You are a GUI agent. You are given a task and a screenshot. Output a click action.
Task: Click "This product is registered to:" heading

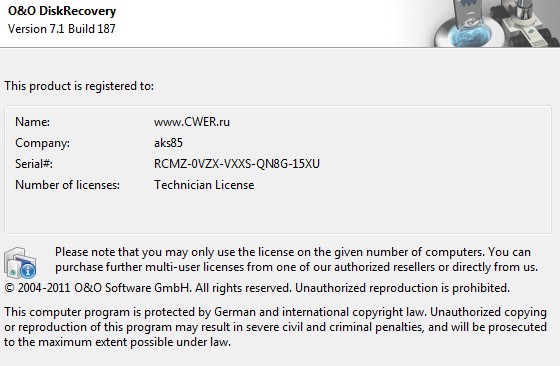(79, 86)
